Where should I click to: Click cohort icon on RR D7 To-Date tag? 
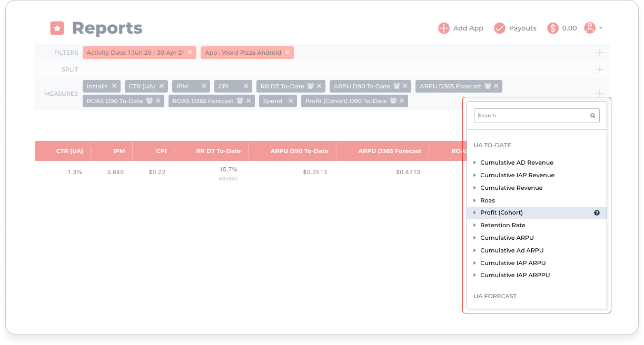[311, 86]
